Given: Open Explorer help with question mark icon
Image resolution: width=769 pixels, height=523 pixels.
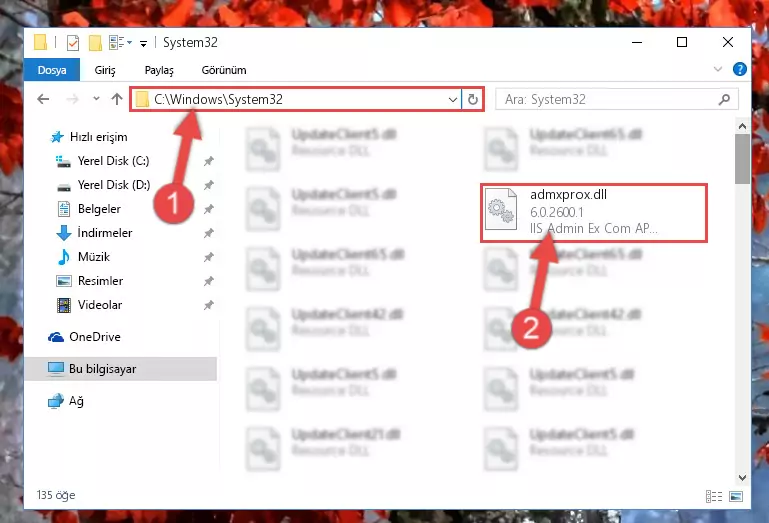Looking at the screenshot, I should click(740, 69).
